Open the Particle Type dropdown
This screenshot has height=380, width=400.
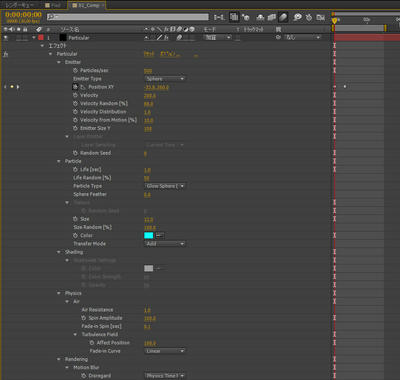[165, 186]
